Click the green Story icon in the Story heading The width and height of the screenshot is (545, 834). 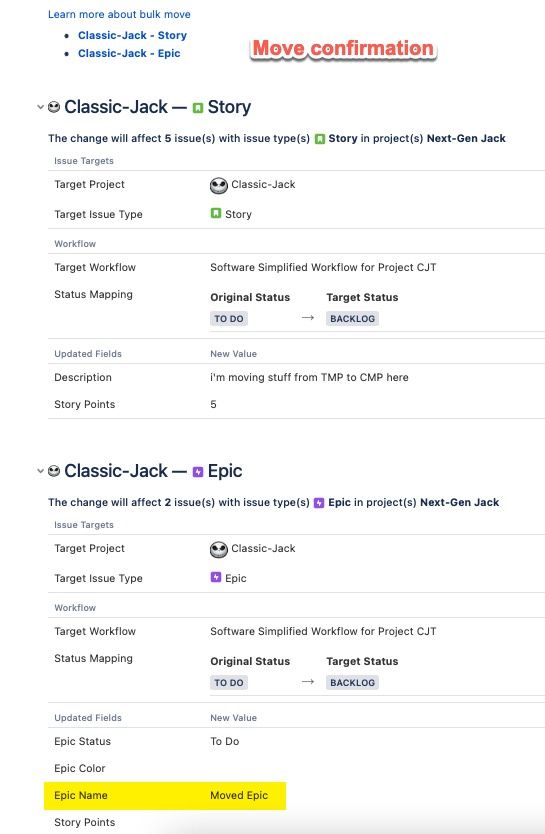pos(198,108)
